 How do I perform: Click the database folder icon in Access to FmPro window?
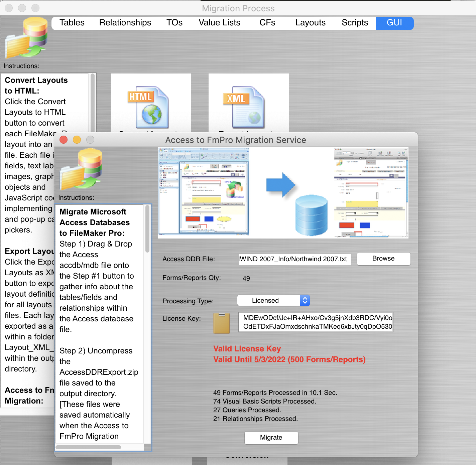point(81,169)
